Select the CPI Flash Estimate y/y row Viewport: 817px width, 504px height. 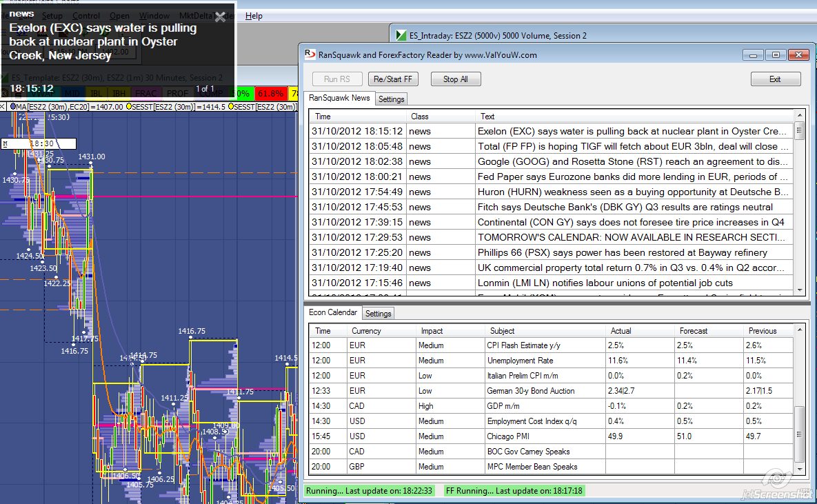(552, 345)
